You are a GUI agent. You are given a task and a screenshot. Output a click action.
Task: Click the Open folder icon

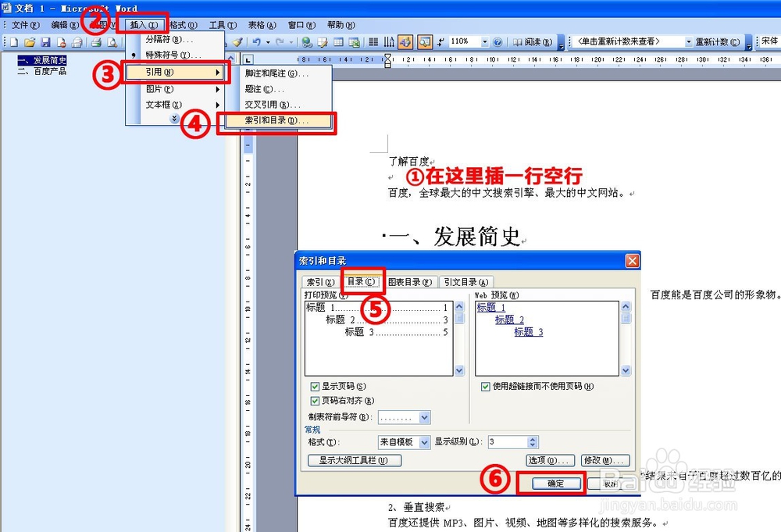tap(30, 42)
